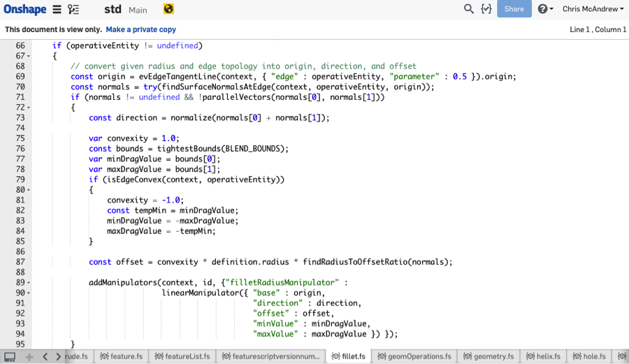Collapse code fold at line 89

(29, 283)
